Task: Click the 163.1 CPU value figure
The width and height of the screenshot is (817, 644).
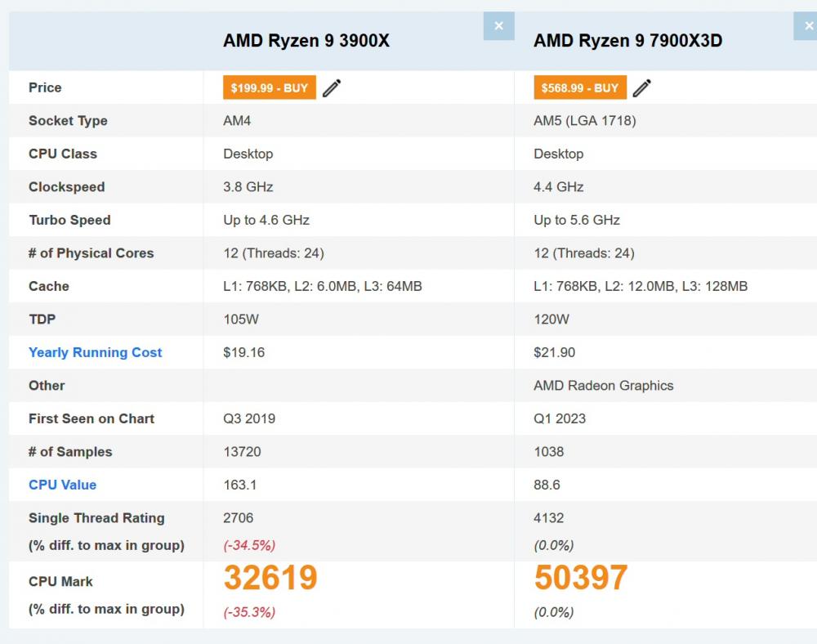Action: (239, 485)
